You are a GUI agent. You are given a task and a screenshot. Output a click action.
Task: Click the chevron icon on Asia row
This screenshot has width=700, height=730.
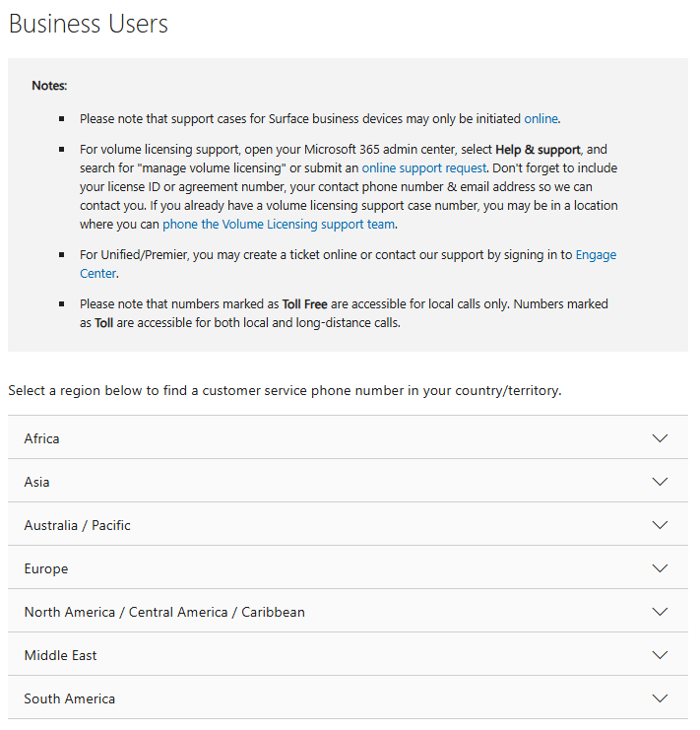[660, 482]
